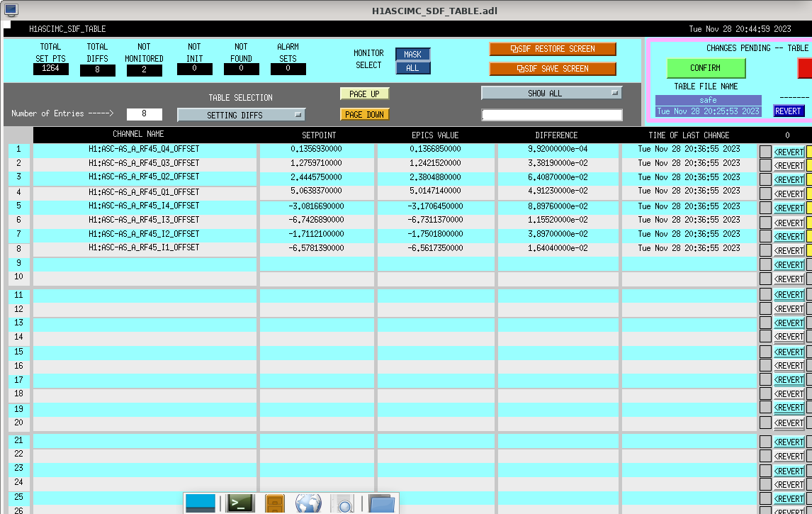Viewport: 812px width, 514px height.
Task: Select ALL under Monitor Select
Action: pyautogui.click(x=413, y=68)
